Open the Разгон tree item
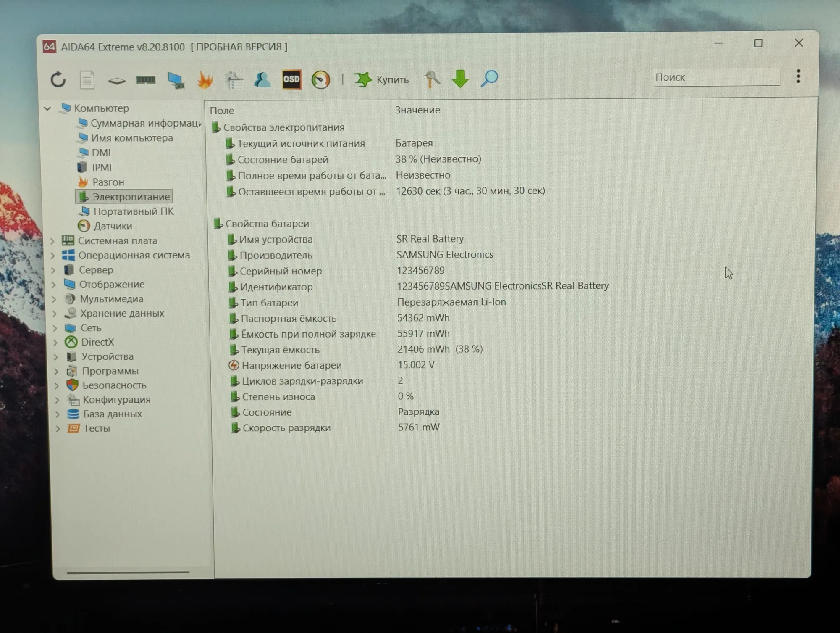 [101, 182]
